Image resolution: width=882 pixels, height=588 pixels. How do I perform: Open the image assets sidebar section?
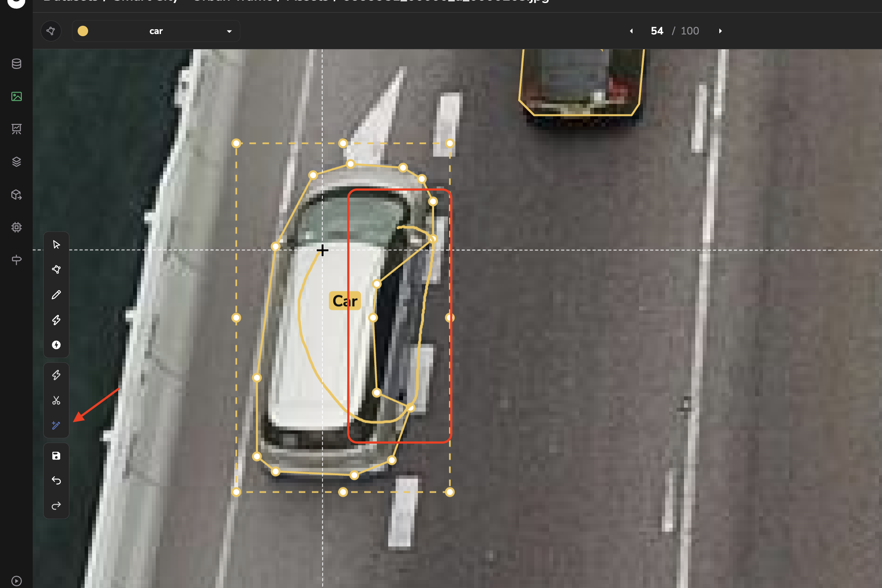[17, 96]
